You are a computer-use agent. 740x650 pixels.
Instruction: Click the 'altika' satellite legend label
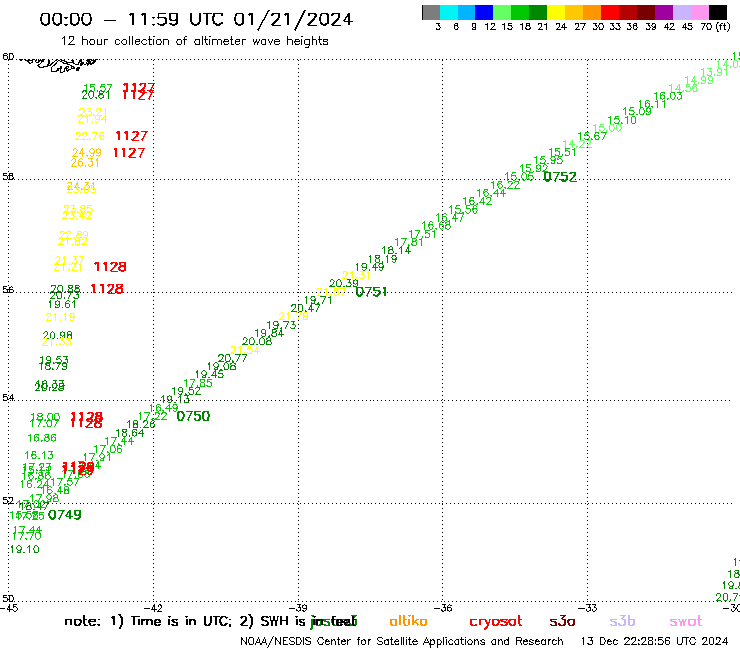click(x=408, y=621)
